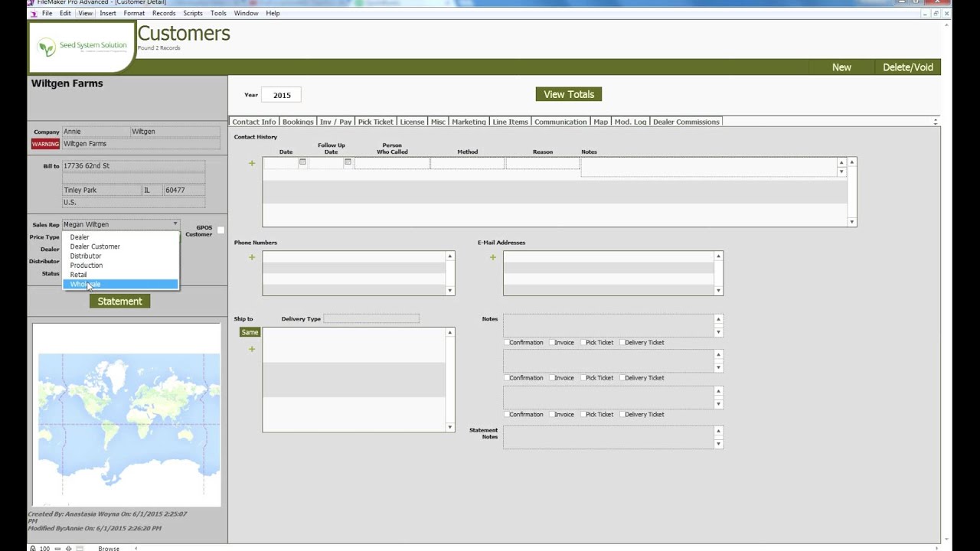Click scroll down arrow of Ship to portal
This screenshot has width=980, height=551.
(x=450, y=428)
